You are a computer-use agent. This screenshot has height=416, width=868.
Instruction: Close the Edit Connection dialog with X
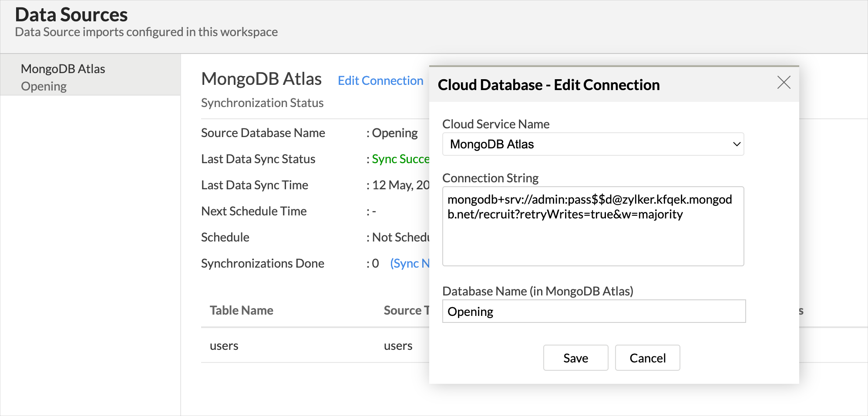pyautogui.click(x=784, y=82)
